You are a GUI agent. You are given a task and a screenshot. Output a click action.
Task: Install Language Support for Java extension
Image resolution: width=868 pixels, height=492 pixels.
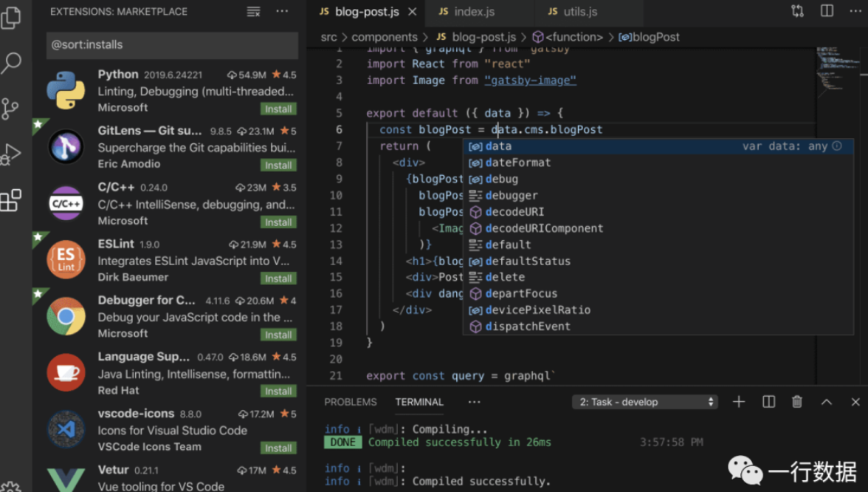tap(278, 392)
